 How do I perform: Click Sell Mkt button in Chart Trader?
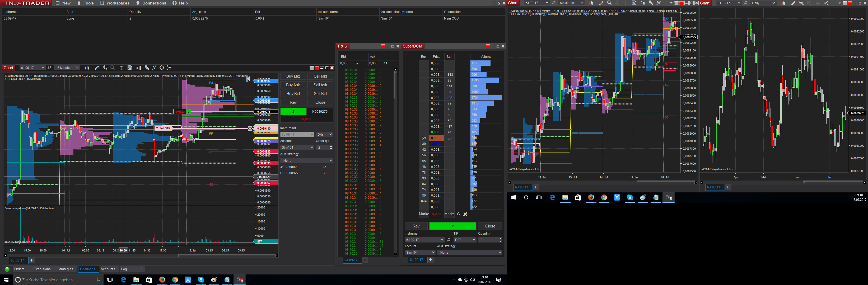[320, 76]
